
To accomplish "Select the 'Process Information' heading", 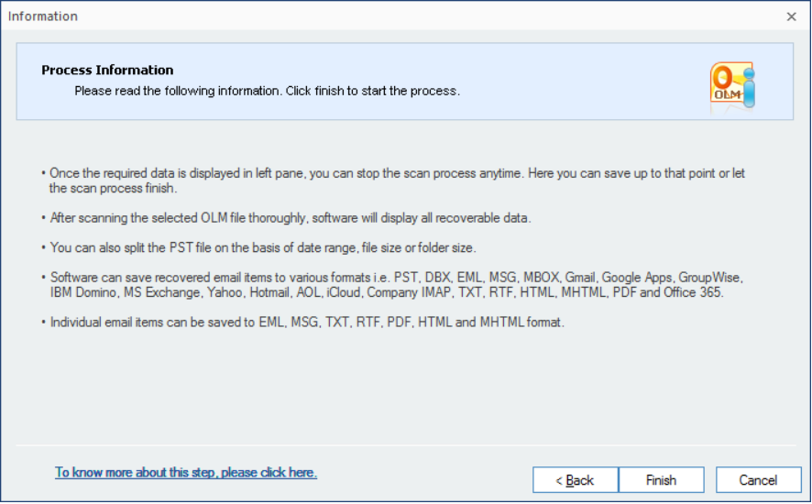I will [x=107, y=70].
